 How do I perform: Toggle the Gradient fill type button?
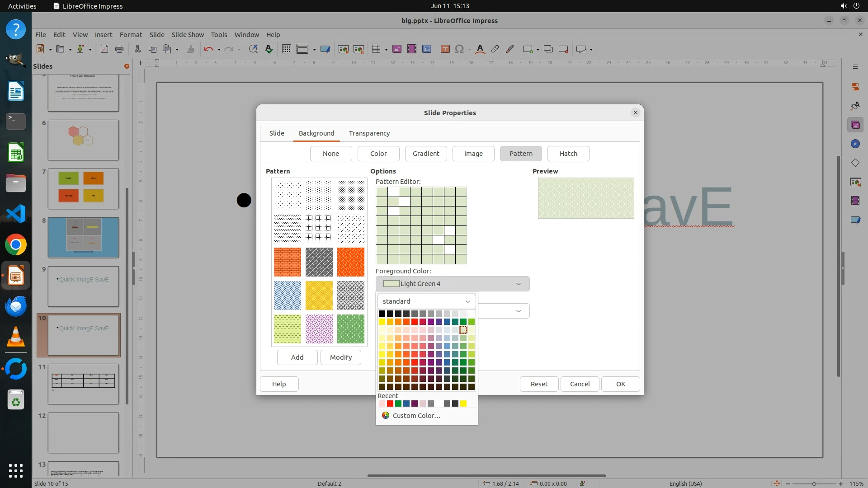[x=425, y=154]
